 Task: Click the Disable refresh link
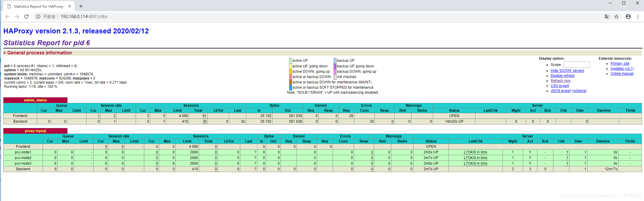point(563,76)
